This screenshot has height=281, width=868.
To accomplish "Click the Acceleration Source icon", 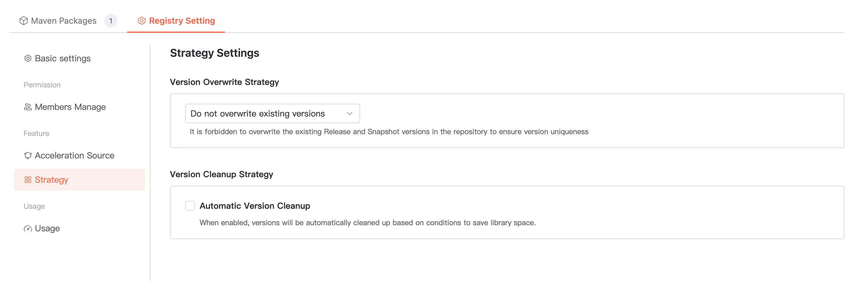I will (x=28, y=156).
